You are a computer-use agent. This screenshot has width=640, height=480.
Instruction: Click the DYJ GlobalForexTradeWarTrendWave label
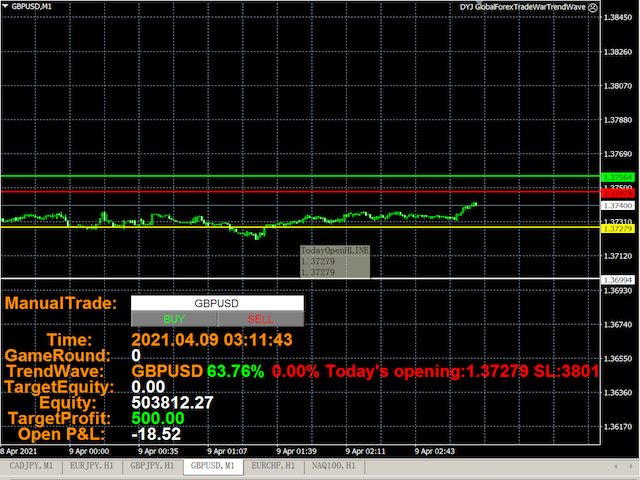pos(523,7)
